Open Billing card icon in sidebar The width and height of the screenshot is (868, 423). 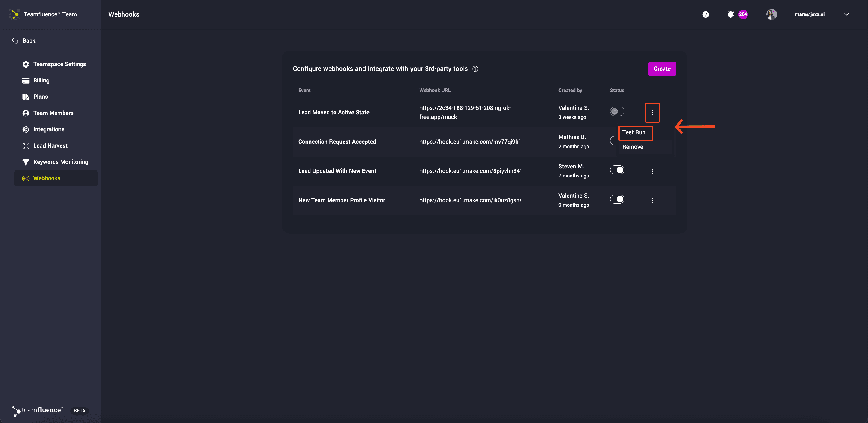[x=26, y=81]
